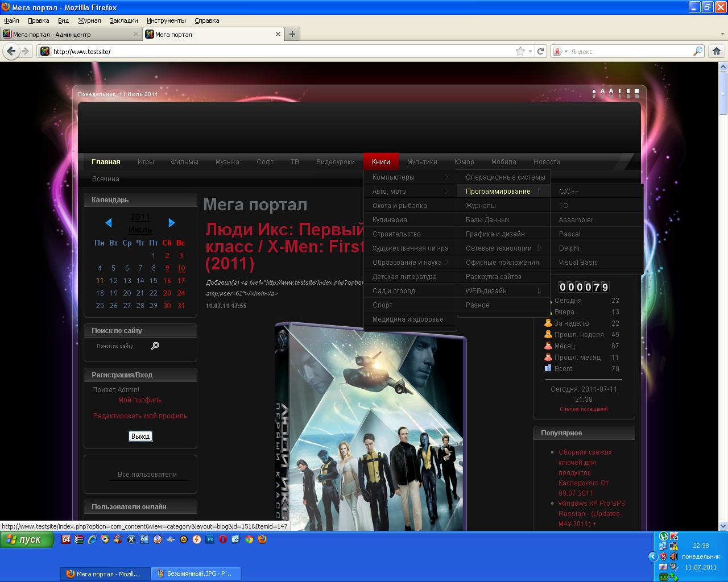The image size is (728, 582).
Task: Launch Internet Explorer from the quick launch
Action: click(x=92, y=539)
